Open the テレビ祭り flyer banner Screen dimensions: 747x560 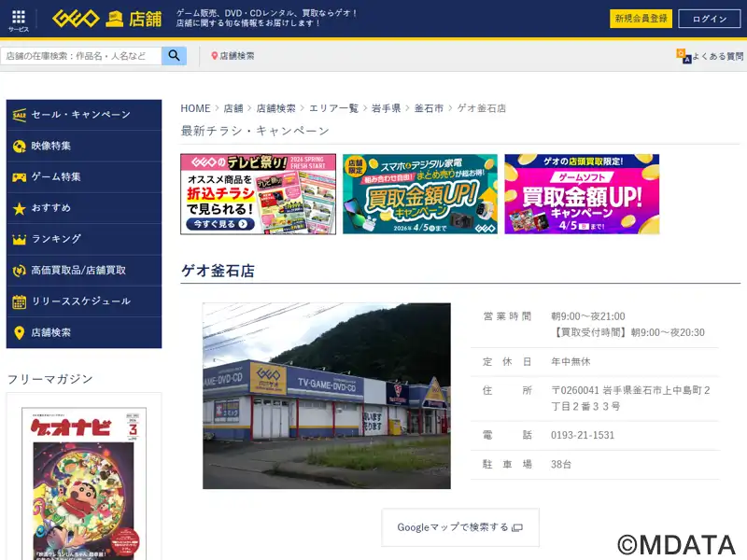[x=259, y=194]
